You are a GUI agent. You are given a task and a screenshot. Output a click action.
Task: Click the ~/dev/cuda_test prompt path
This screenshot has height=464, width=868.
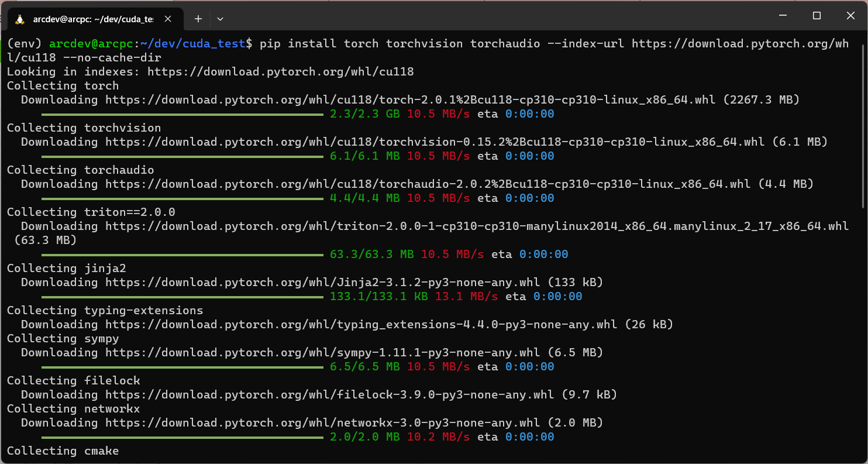pos(192,43)
